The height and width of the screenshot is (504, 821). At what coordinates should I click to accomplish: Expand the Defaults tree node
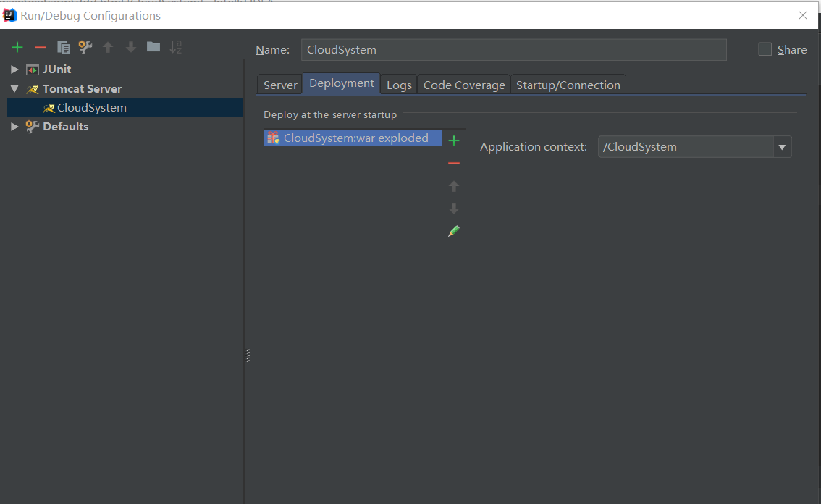point(14,126)
